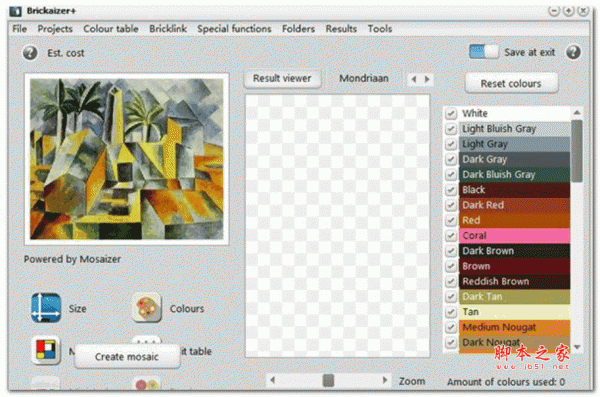Click the help icon beside Save at exit

point(573,52)
